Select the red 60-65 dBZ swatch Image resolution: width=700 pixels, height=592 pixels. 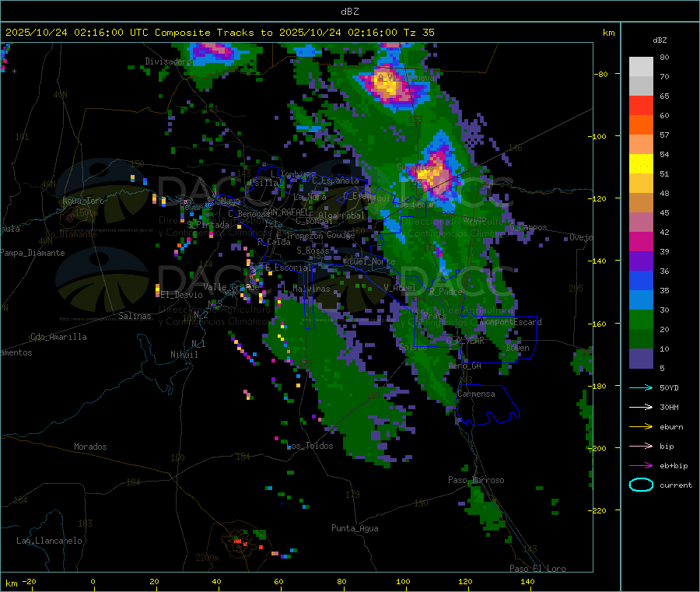pos(641,105)
